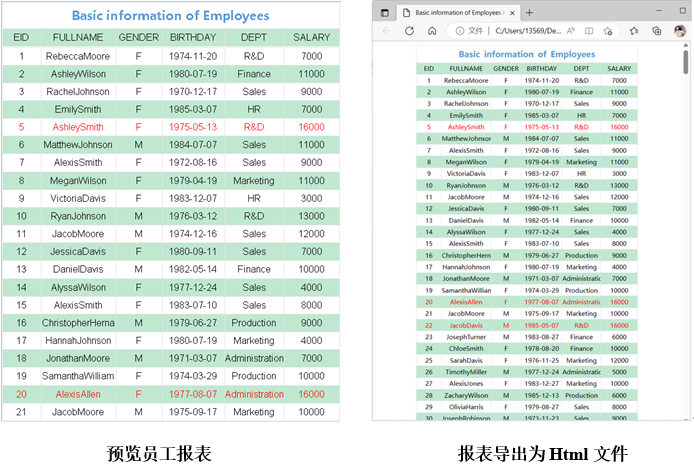Click the address bar showing C:/Users/13569/De...

click(528, 31)
